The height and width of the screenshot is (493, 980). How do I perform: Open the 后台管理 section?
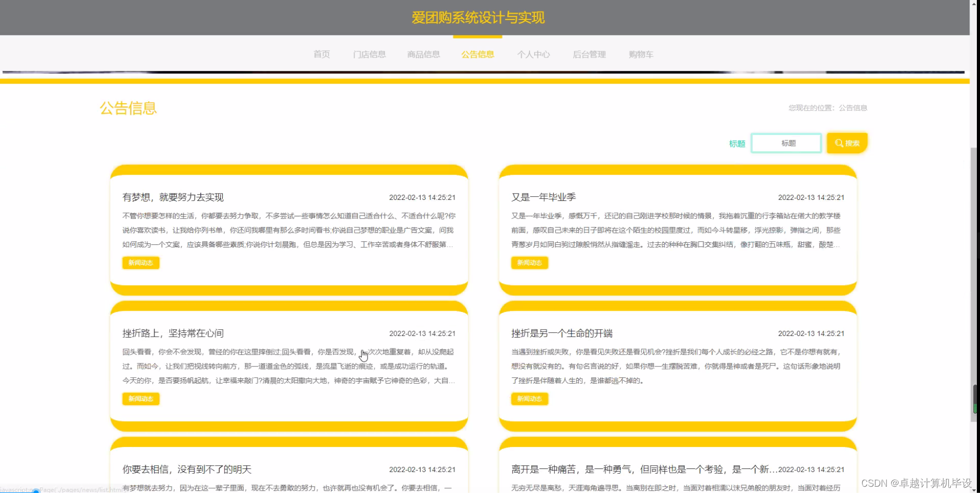click(589, 54)
